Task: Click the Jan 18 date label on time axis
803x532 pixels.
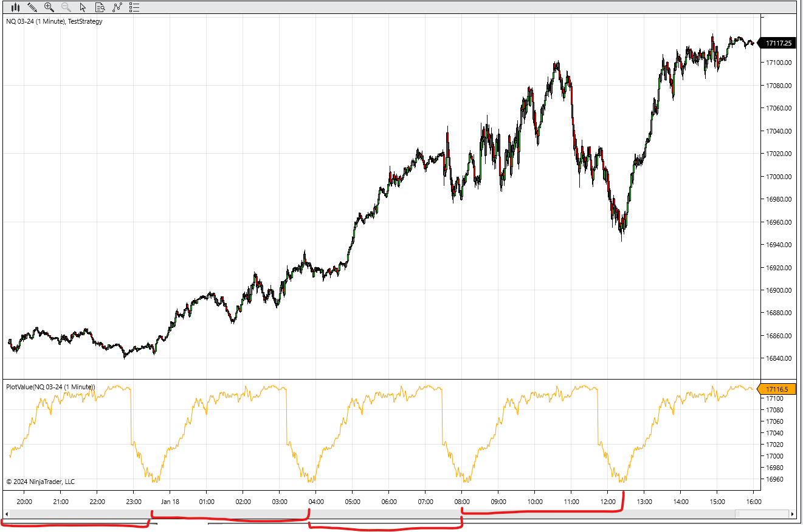Action: 170,502
